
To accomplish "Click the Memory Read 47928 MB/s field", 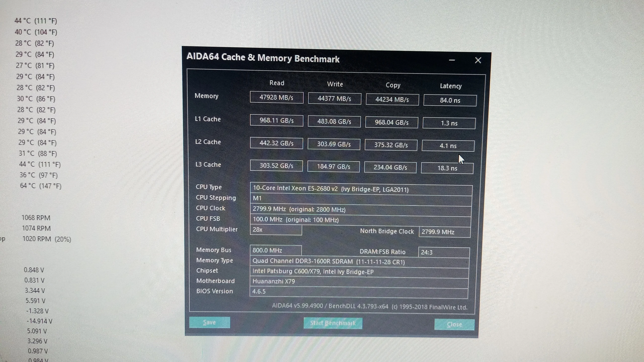I will click(276, 97).
